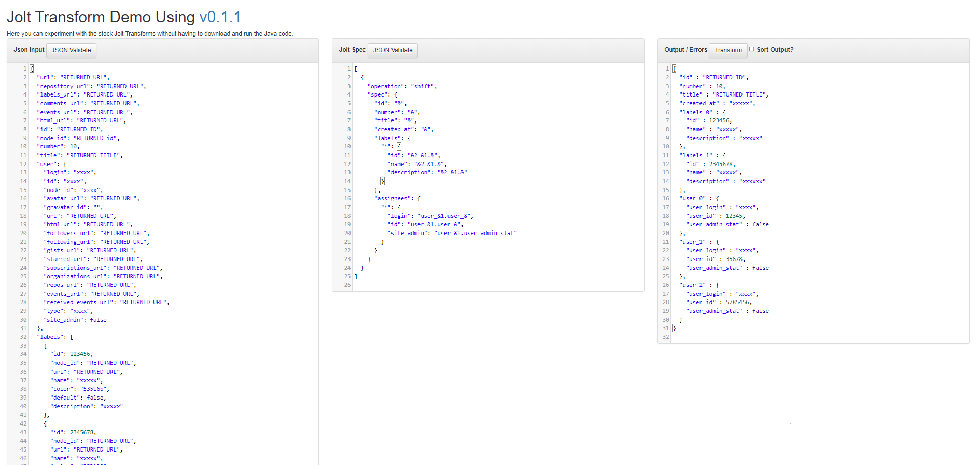Click "user_id" : 5785456 in Output panel
This screenshot has height=465, width=980.
coord(719,303)
